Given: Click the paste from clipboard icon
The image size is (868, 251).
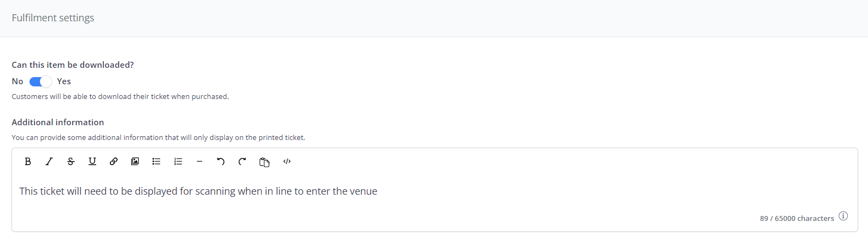Looking at the screenshot, I should click(x=265, y=162).
